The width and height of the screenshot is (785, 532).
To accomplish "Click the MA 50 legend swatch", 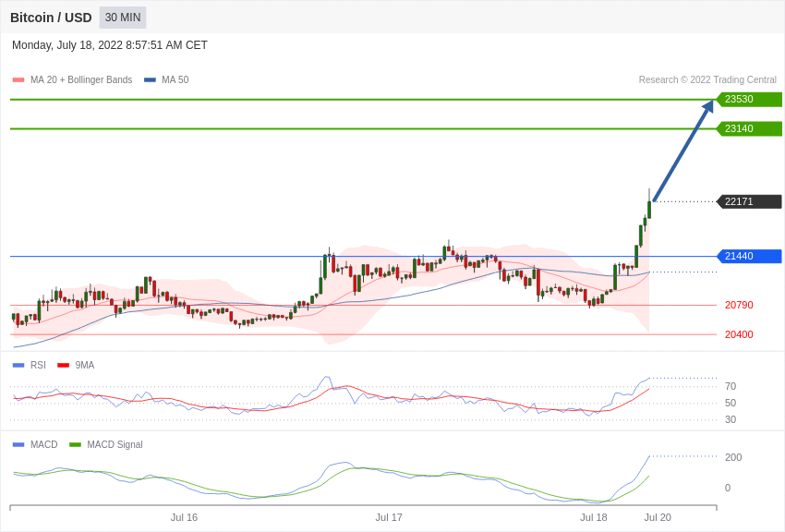I will pos(151,79).
